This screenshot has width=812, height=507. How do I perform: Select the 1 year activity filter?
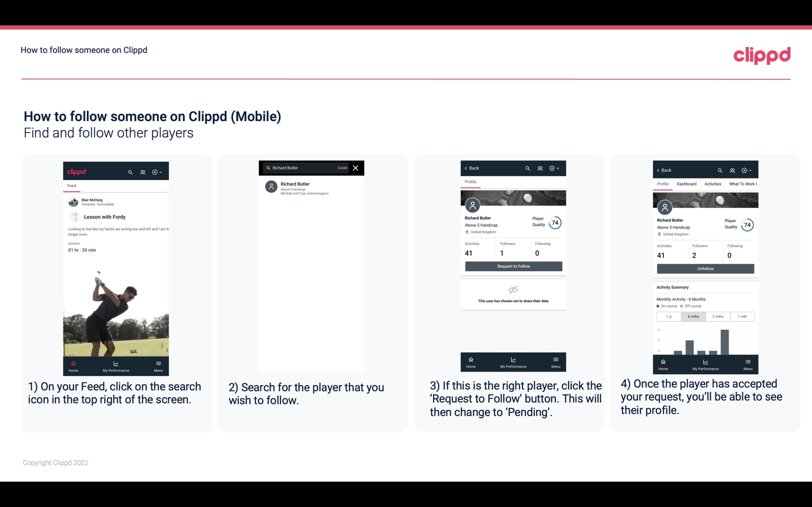pos(668,316)
